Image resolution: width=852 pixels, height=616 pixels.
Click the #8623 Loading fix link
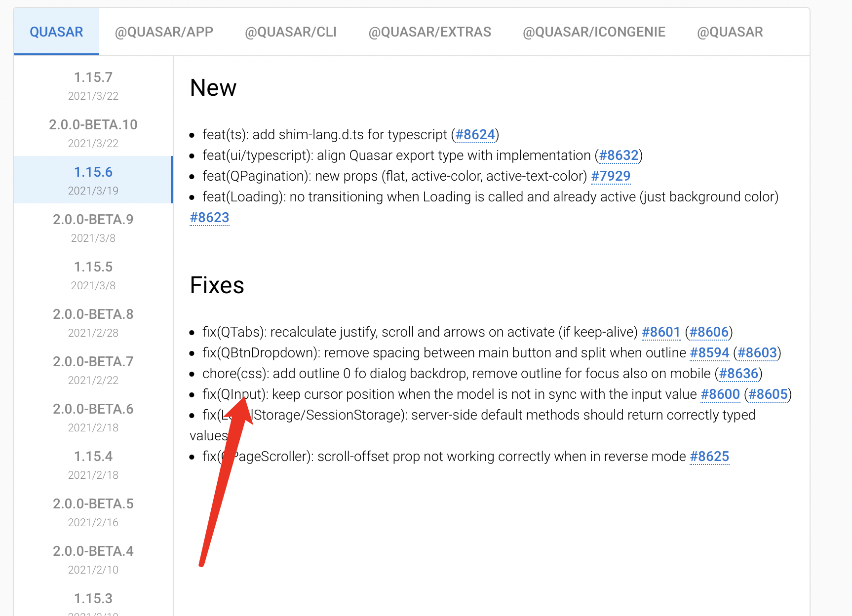tap(209, 217)
